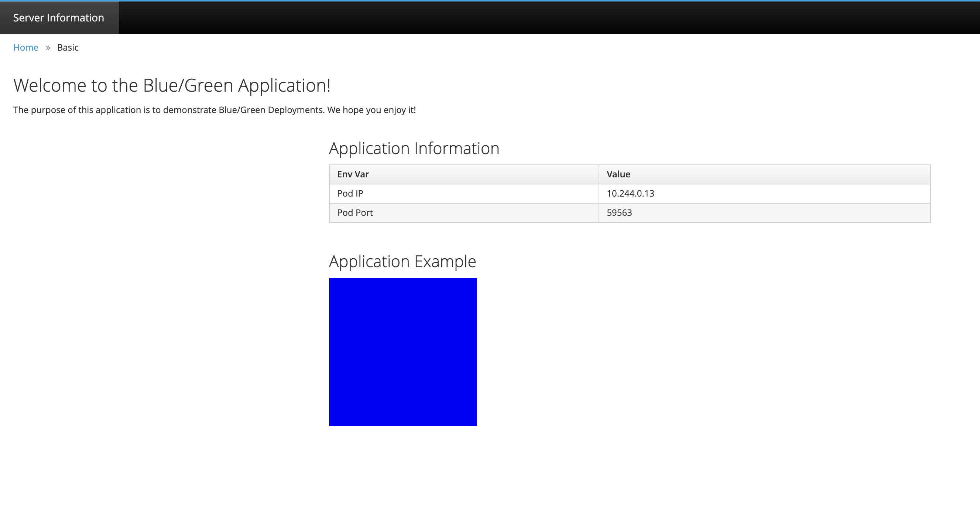The height and width of the screenshot is (507, 980).
Task: Click the word Deployments in description
Action: pos(296,110)
